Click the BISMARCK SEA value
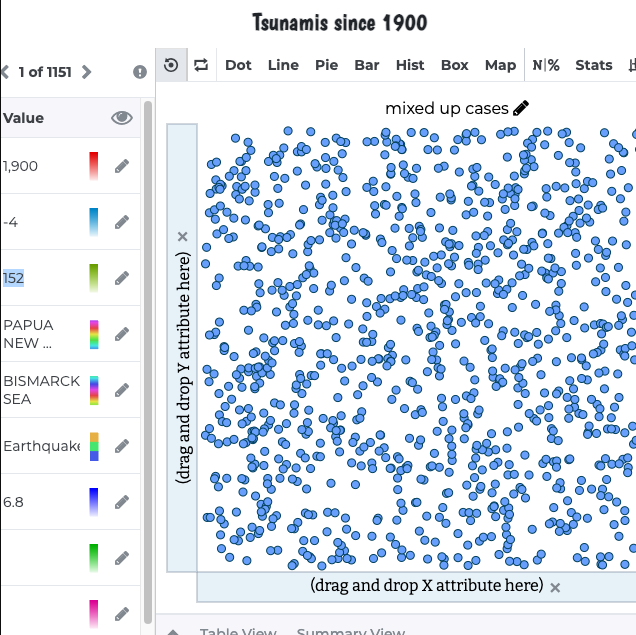This screenshot has width=636, height=635. (x=41, y=390)
